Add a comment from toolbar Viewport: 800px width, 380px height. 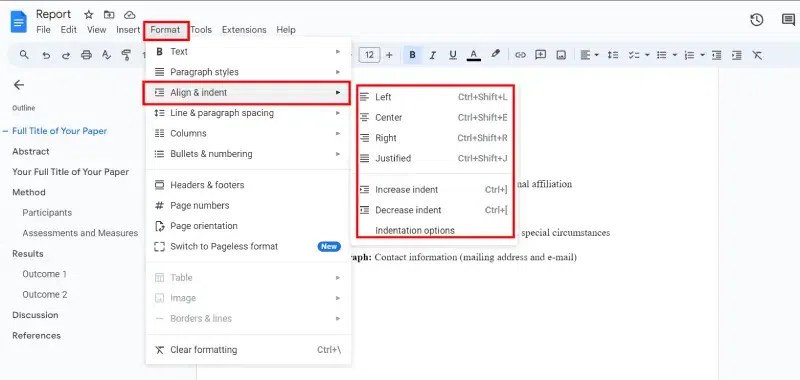541,55
